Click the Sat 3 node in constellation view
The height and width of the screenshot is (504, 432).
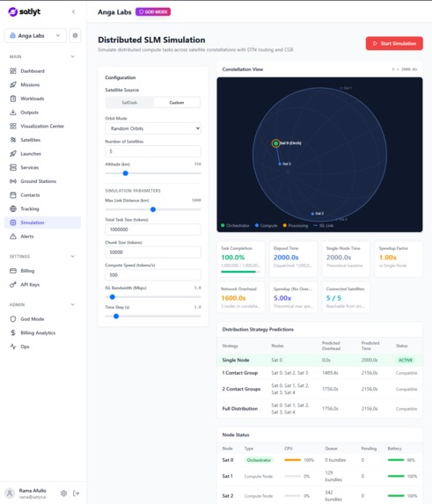coord(280,164)
